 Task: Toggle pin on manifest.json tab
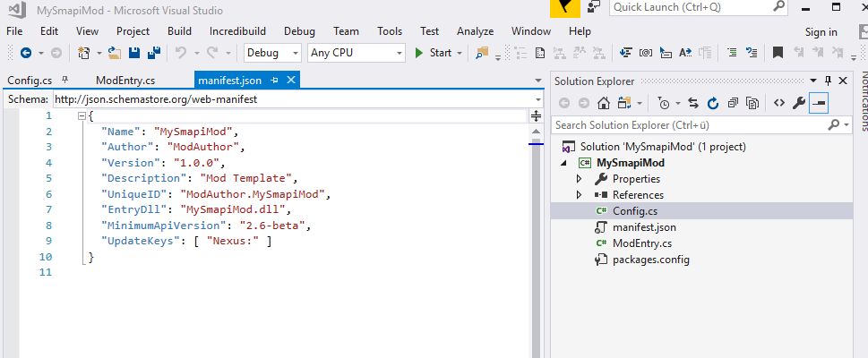click(x=274, y=81)
